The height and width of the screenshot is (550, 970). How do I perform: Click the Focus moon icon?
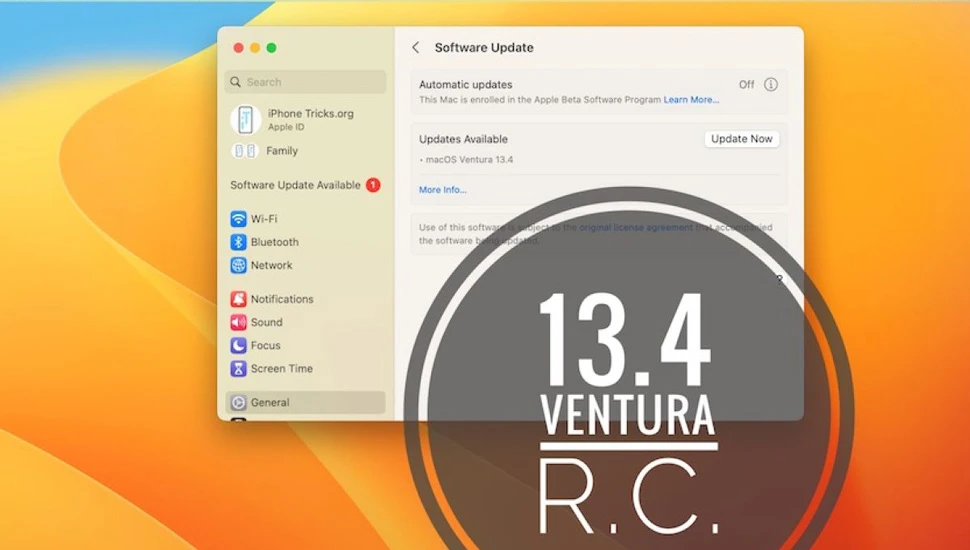[x=238, y=345]
